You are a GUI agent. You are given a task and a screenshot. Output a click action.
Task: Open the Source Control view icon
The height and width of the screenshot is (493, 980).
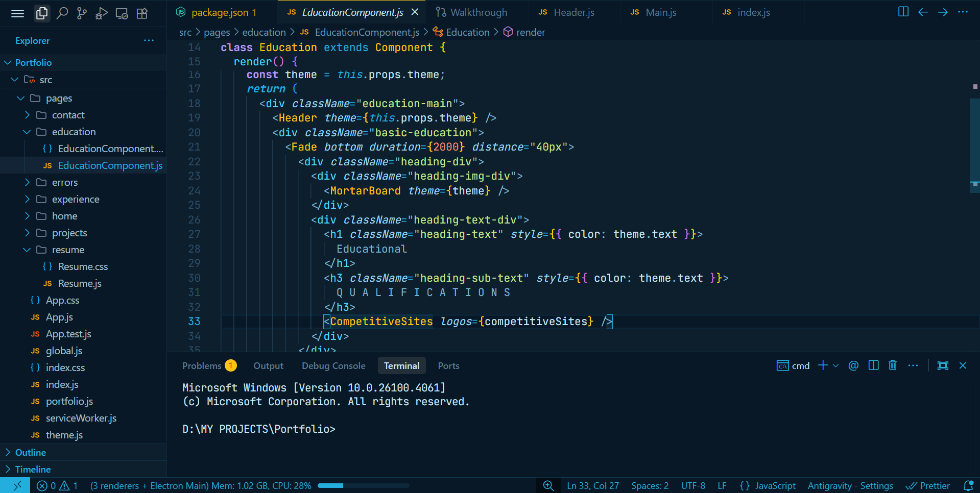point(82,13)
